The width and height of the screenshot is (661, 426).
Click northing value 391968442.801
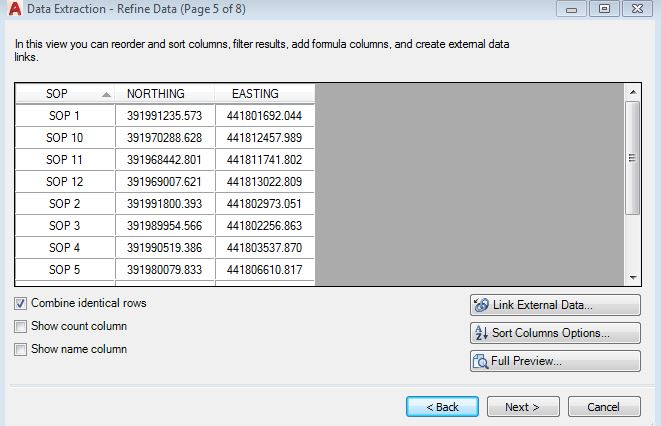pos(165,160)
